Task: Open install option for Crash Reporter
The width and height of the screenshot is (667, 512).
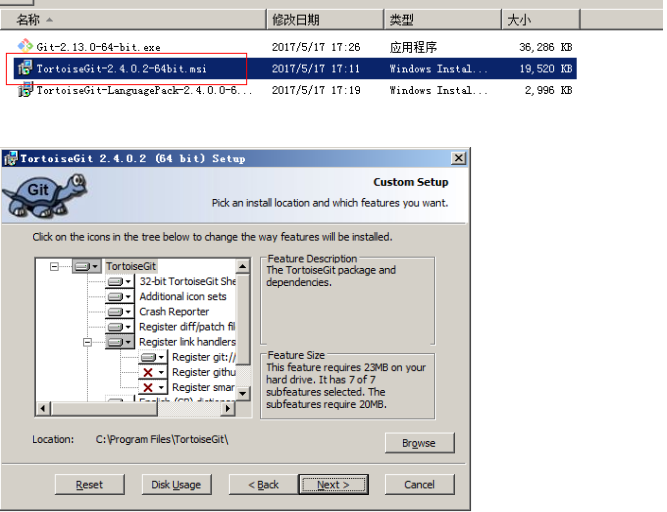Action: click(x=120, y=312)
